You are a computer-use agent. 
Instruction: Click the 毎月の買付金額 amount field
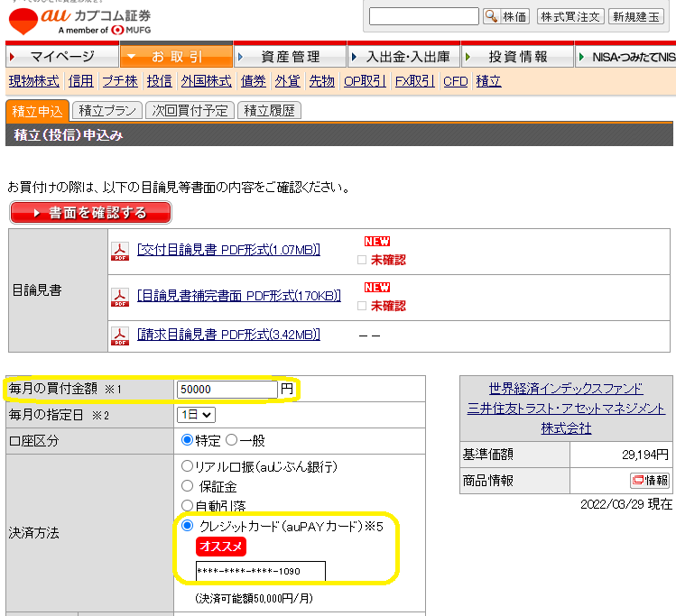click(x=227, y=390)
